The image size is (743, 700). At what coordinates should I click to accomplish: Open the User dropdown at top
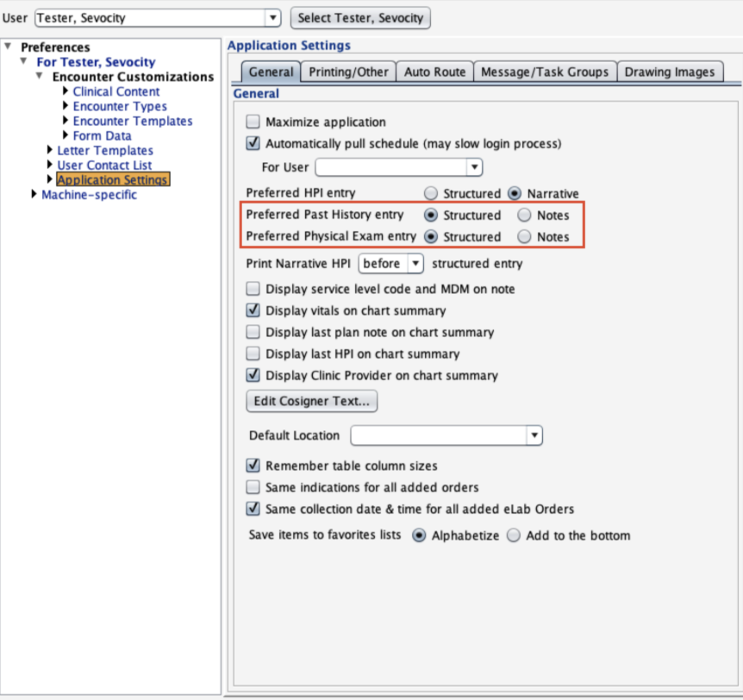pyautogui.click(x=272, y=17)
